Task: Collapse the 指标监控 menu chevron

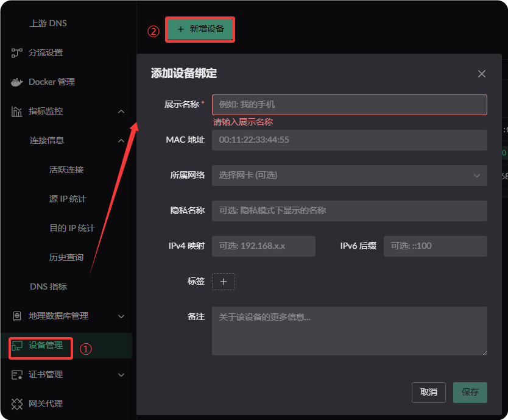Action: (121, 112)
